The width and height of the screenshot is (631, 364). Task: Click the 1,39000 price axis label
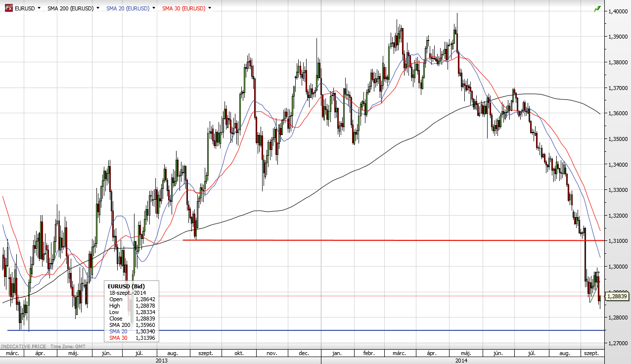618,37
